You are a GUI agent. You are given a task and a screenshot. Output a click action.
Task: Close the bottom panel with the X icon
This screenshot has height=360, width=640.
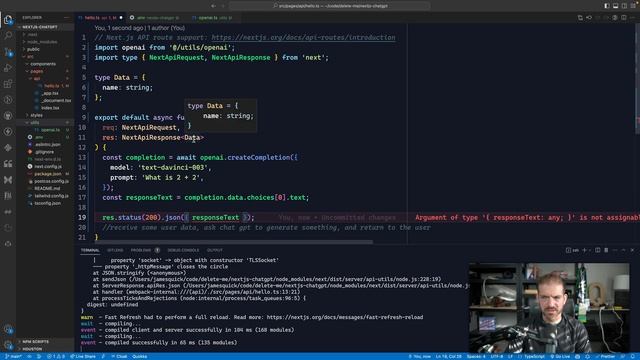click(x=632, y=250)
